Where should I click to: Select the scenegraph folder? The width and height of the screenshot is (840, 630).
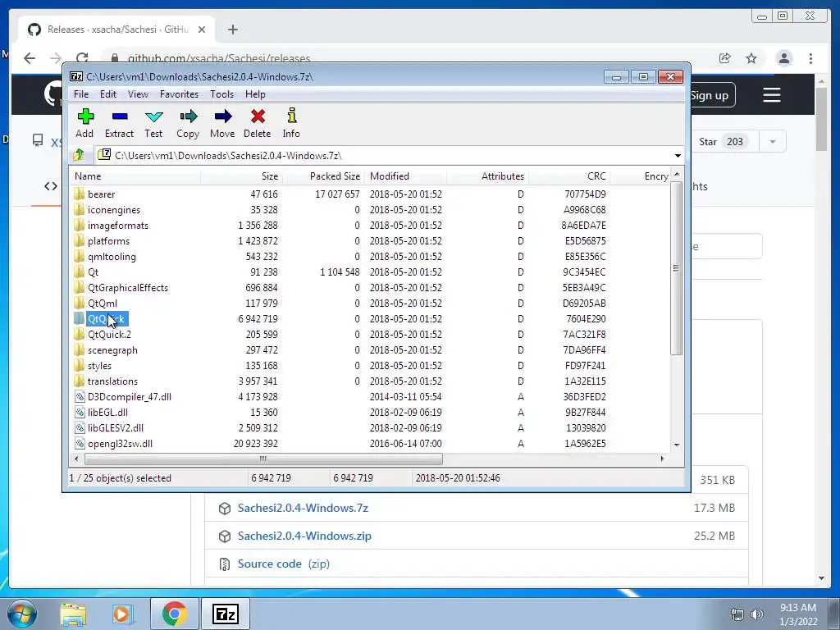click(112, 350)
